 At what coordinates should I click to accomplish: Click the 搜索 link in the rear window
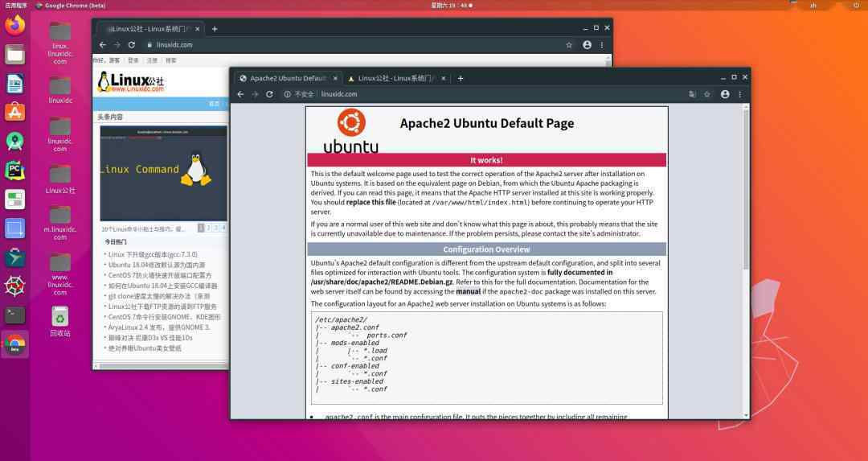pos(170,60)
